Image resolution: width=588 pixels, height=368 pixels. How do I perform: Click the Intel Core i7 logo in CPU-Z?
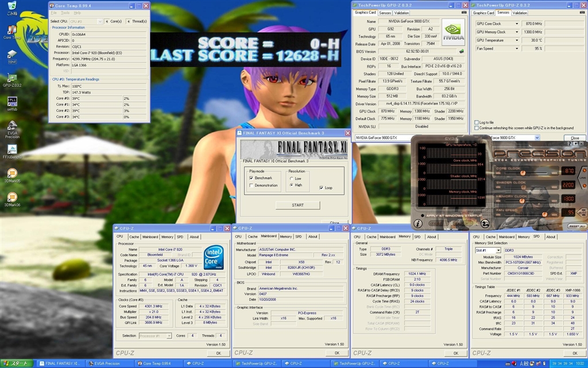[214, 257]
